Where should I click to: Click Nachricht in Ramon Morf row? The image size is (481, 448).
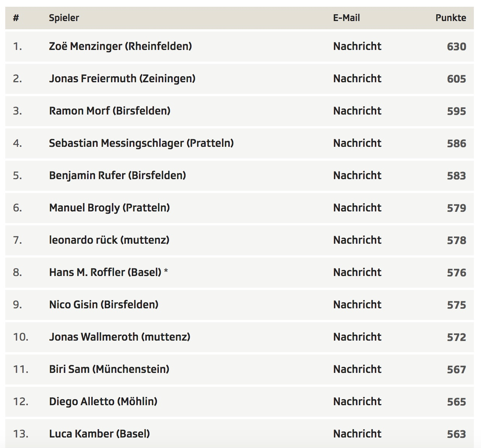tap(357, 111)
